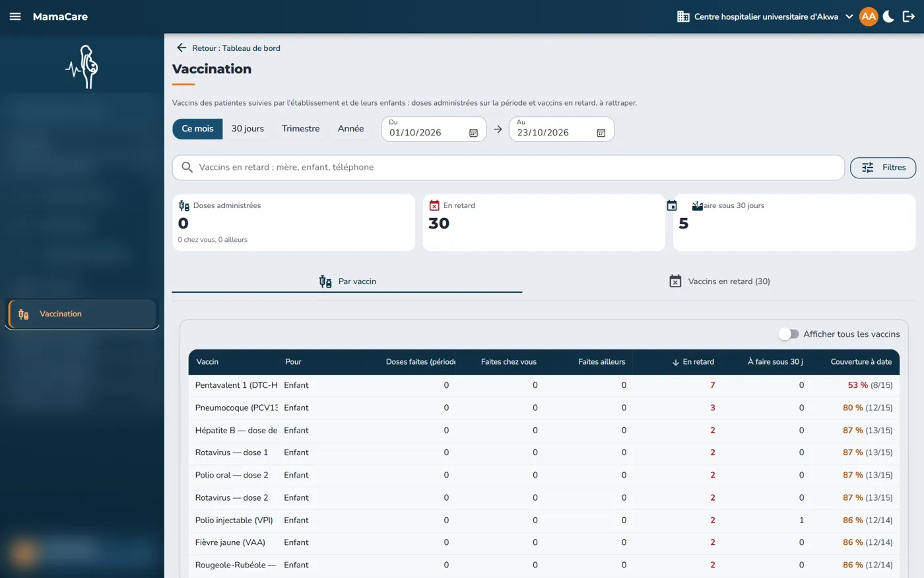Open the En retard summary card
The width and height of the screenshot is (924, 578).
point(544,223)
